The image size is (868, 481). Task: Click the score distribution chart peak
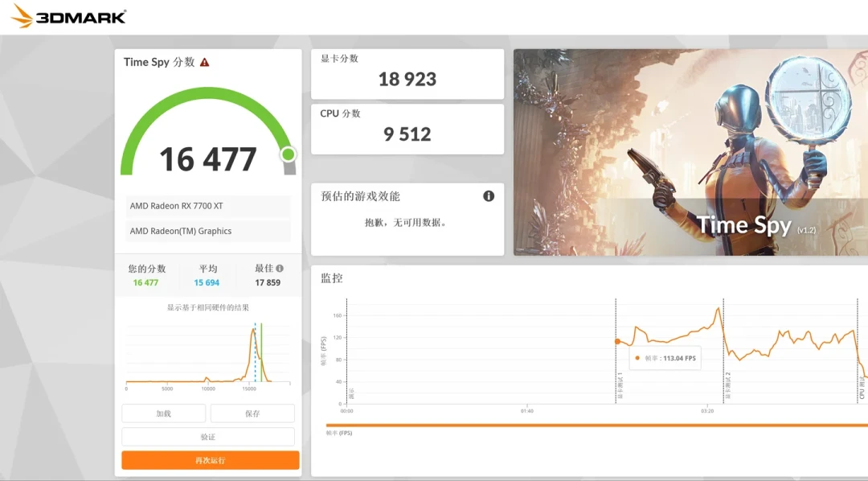pos(253,331)
